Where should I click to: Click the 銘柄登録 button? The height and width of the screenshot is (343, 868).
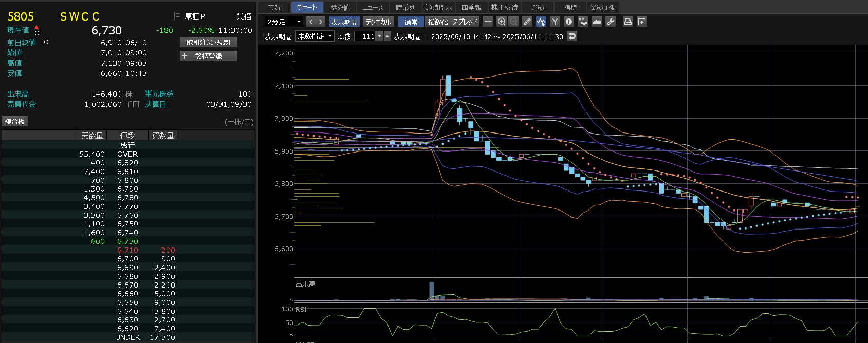point(209,56)
